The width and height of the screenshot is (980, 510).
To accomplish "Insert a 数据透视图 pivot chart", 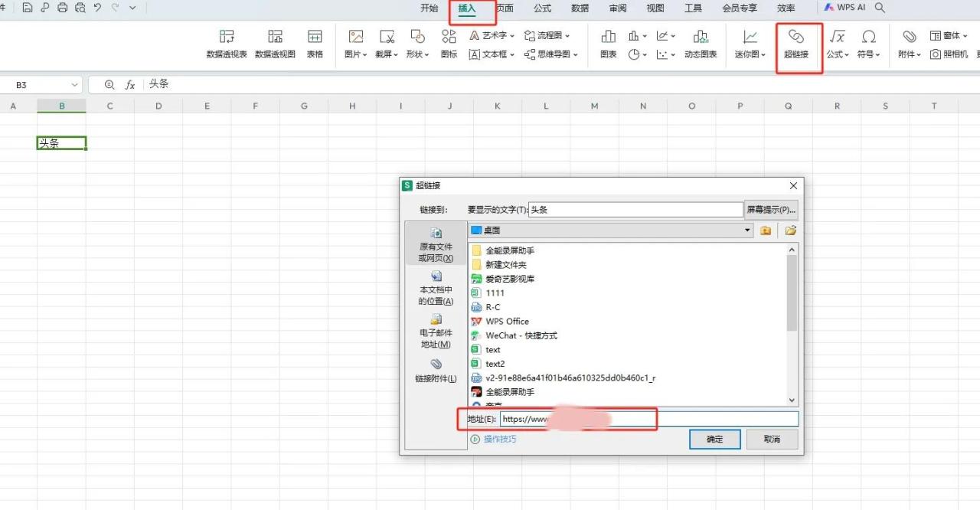I will click(x=275, y=44).
